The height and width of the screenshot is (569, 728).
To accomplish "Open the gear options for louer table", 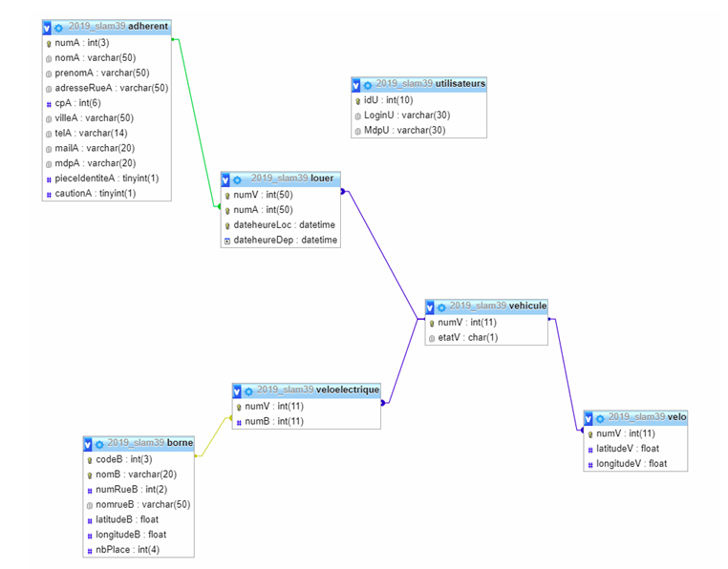I will (238, 179).
